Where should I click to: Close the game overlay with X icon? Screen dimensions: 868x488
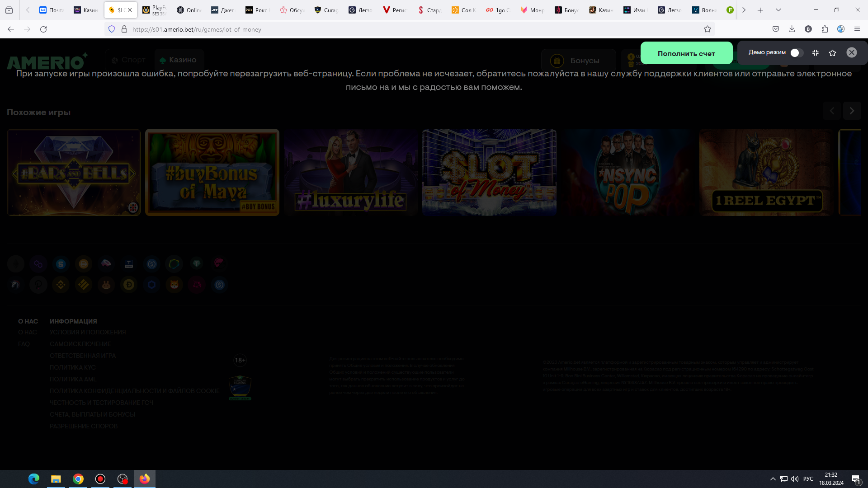pos(852,53)
